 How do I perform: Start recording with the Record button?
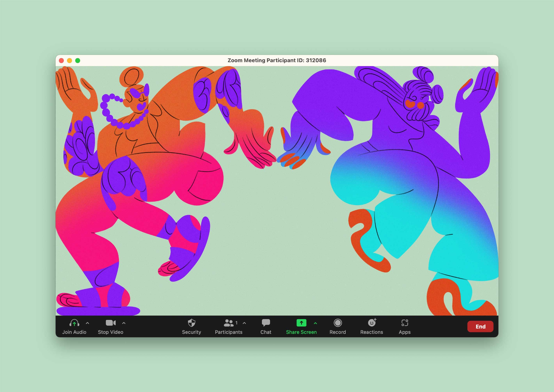coord(338,323)
